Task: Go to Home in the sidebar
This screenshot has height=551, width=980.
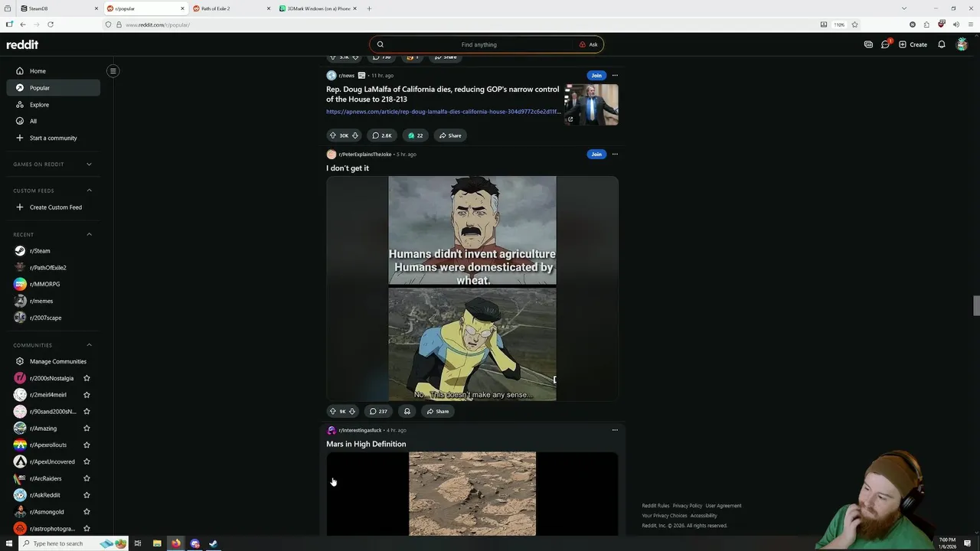Action: point(53,71)
